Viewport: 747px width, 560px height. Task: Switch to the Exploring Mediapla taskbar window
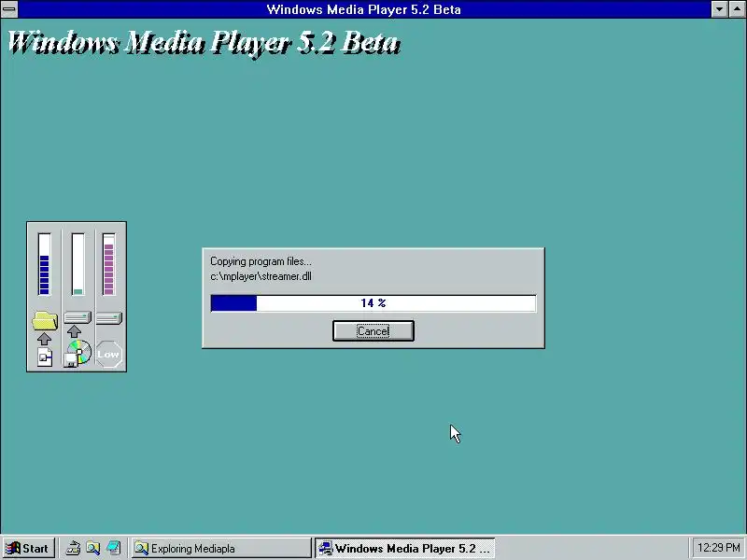(x=221, y=548)
